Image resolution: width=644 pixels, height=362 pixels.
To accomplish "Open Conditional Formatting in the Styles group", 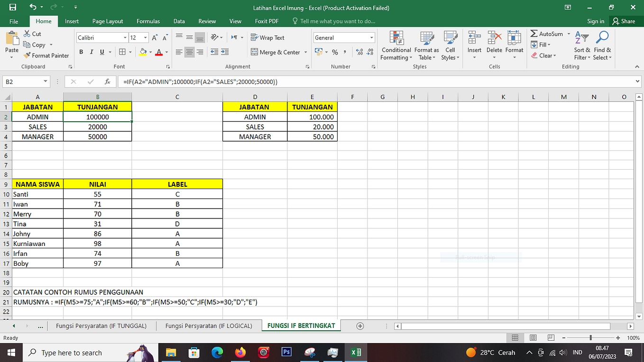I will [396, 46].
